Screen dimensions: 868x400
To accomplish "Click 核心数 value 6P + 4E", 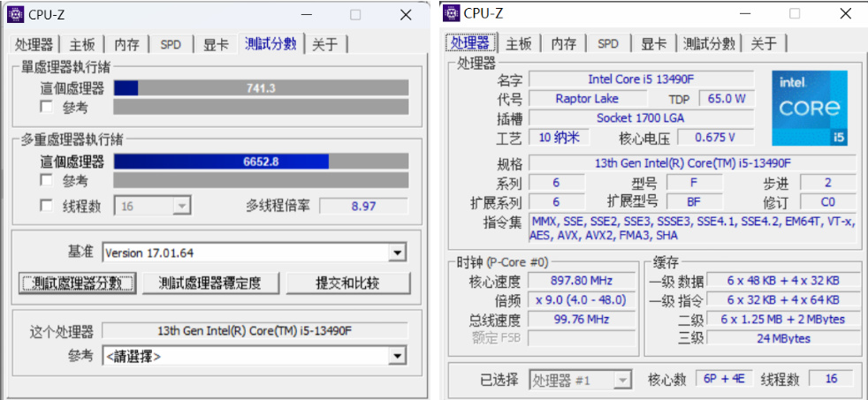I will pos(724,379).
